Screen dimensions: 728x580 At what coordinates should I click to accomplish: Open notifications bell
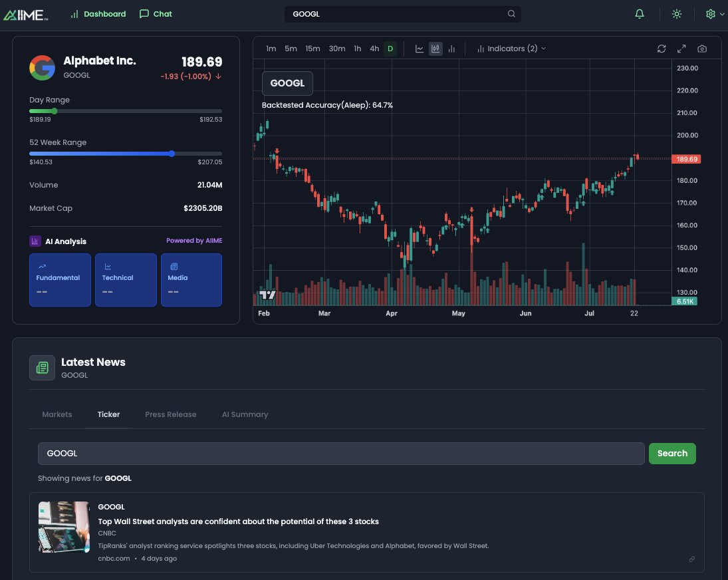click(640, 14)
